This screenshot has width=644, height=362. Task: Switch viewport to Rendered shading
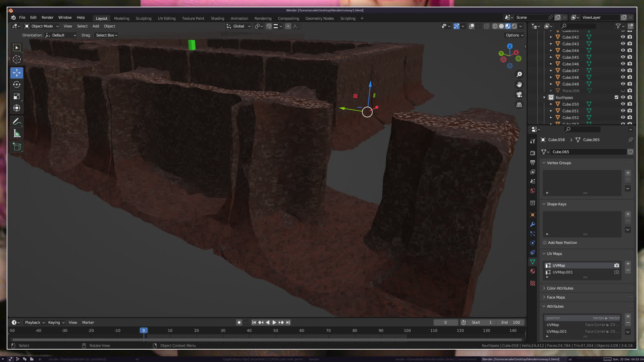click(514, 26)
